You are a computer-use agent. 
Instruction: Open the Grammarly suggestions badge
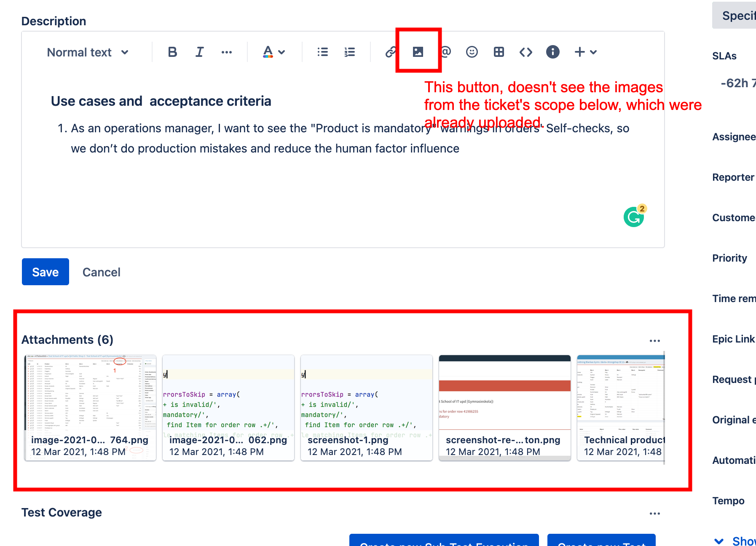pos(635,216)
